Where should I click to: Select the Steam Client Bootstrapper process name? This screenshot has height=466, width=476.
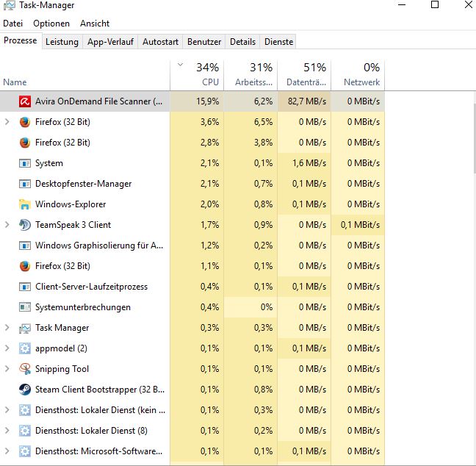click(100, 390)
